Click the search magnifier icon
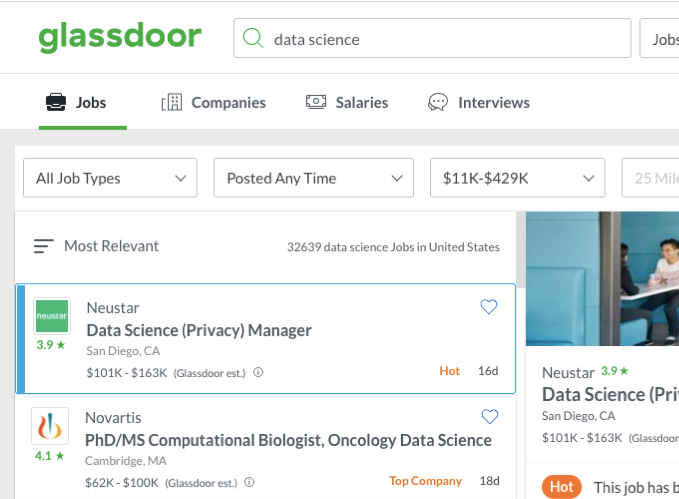The image size is (679, 499). click(254, 39)
